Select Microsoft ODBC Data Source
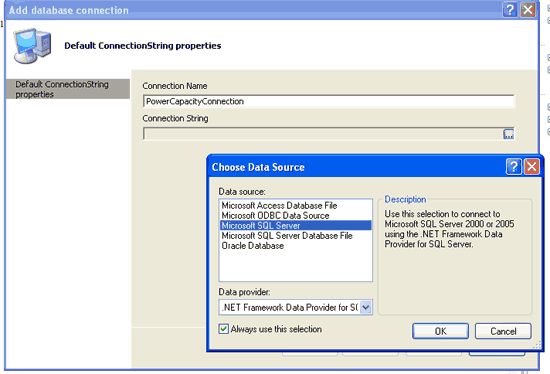Image resolution: width=550 pixels, height=374 pixels. (x=295, y=215)
